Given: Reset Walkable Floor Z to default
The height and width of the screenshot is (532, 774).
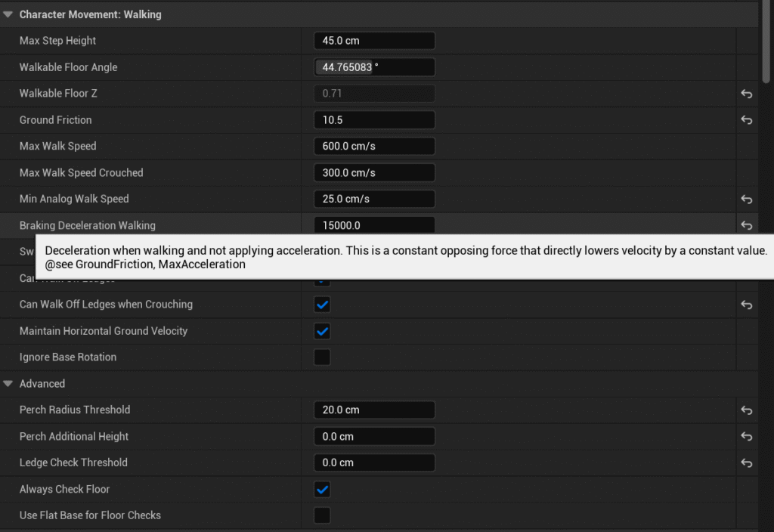Looking at the screenshot, I should point(746,94).
